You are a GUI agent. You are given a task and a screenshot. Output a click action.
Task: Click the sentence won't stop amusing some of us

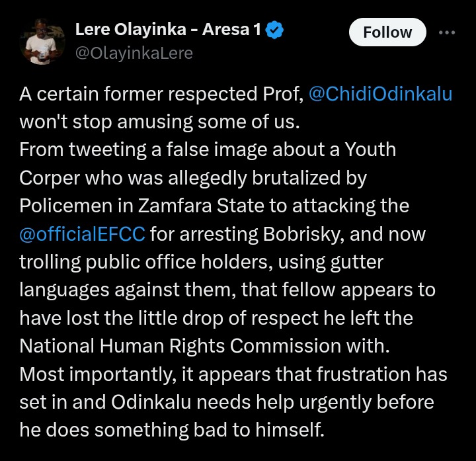[160, 122]
